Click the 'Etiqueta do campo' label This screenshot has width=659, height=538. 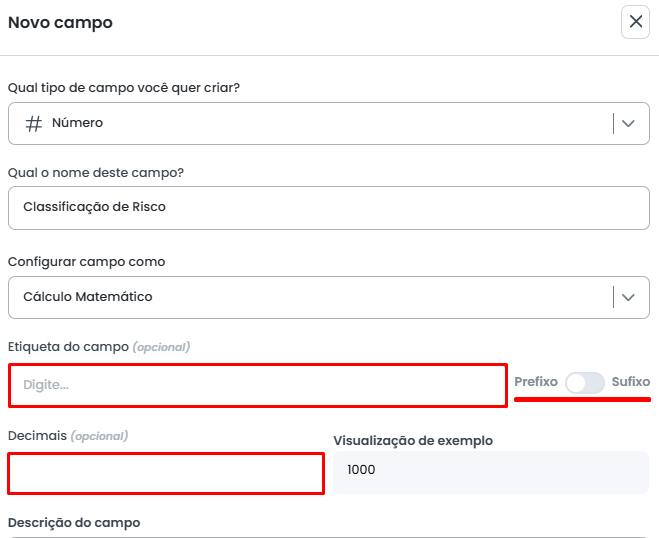tap(68, 347)
